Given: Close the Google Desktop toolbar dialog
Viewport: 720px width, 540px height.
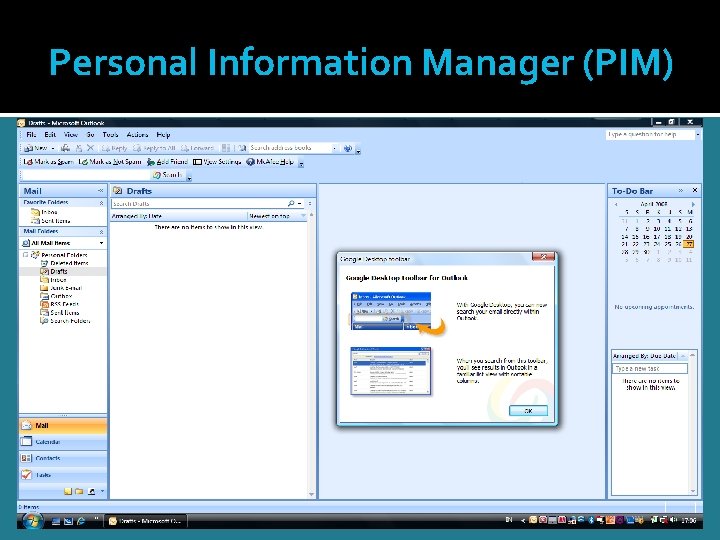Looking at the screenshot, I should 543,257.
